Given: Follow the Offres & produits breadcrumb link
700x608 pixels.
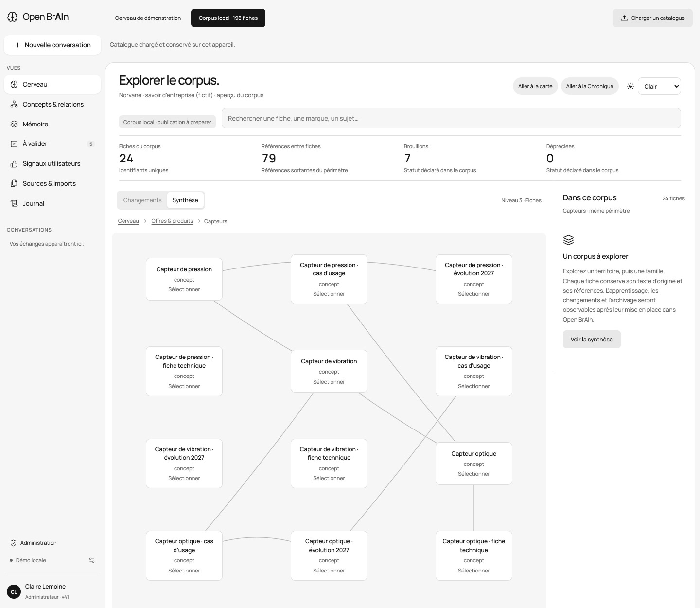Looking at the screenshot, I should 172,221.
